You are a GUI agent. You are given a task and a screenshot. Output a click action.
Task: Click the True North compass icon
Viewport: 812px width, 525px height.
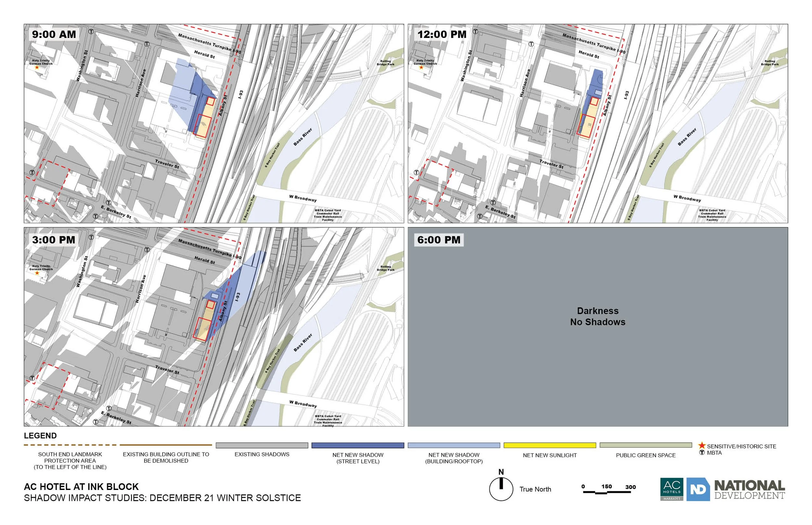point(501,489)
